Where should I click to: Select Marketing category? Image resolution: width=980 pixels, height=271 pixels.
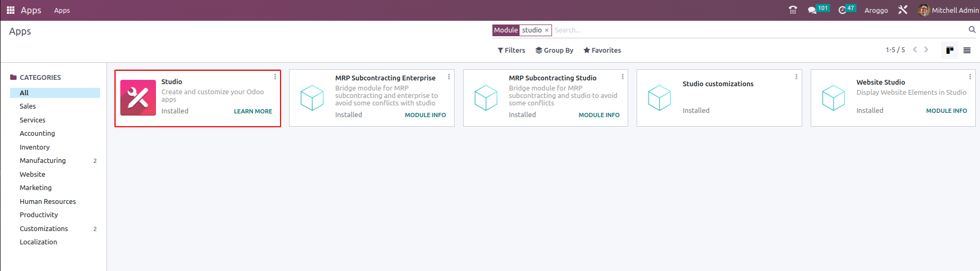click(55, 188)
